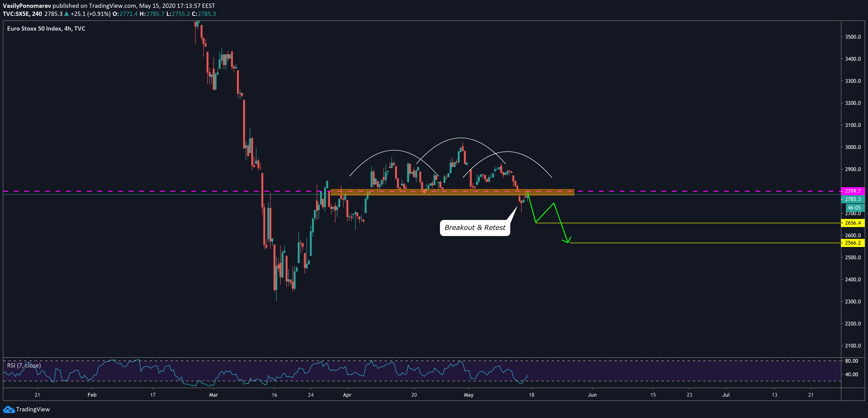
Task: Click the 'Mar' date axis label
Action: [x=213, y=395]
